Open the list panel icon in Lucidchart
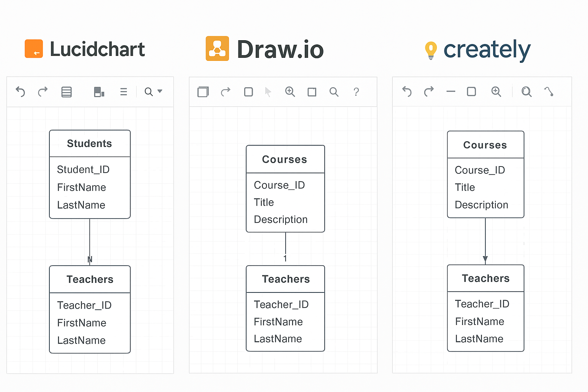 tap(67, 92)
